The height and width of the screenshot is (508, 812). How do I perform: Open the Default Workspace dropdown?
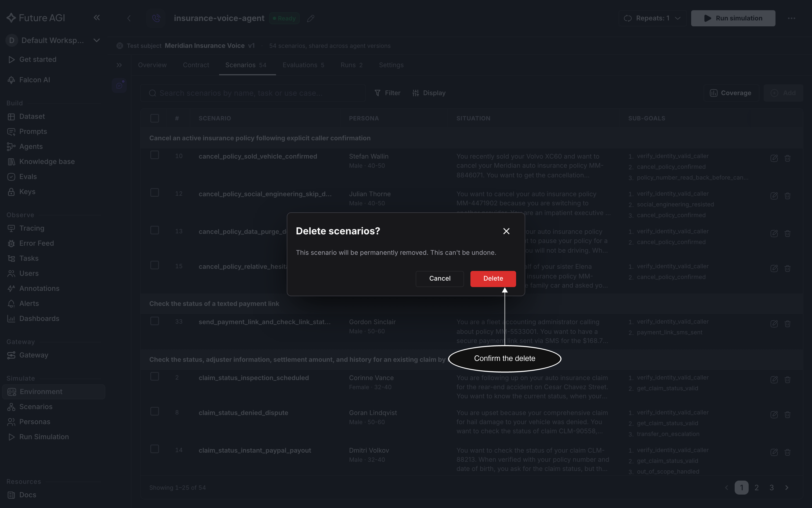(x=53, y=40)
